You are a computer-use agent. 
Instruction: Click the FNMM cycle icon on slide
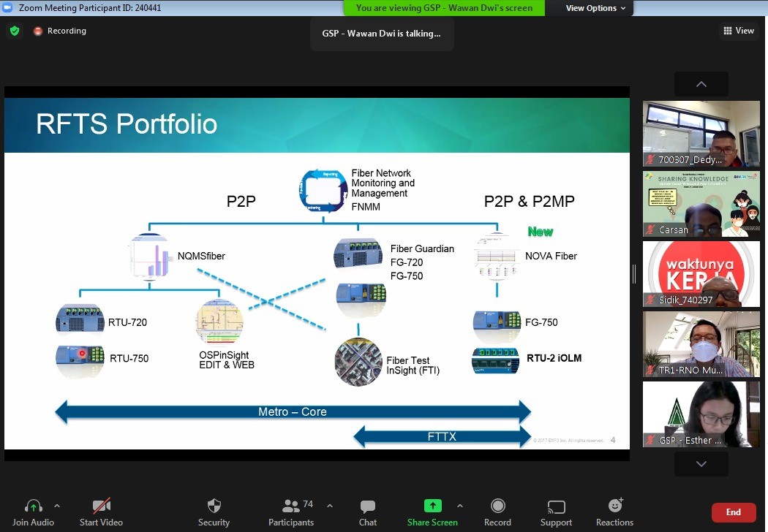(x=323, y=191)
